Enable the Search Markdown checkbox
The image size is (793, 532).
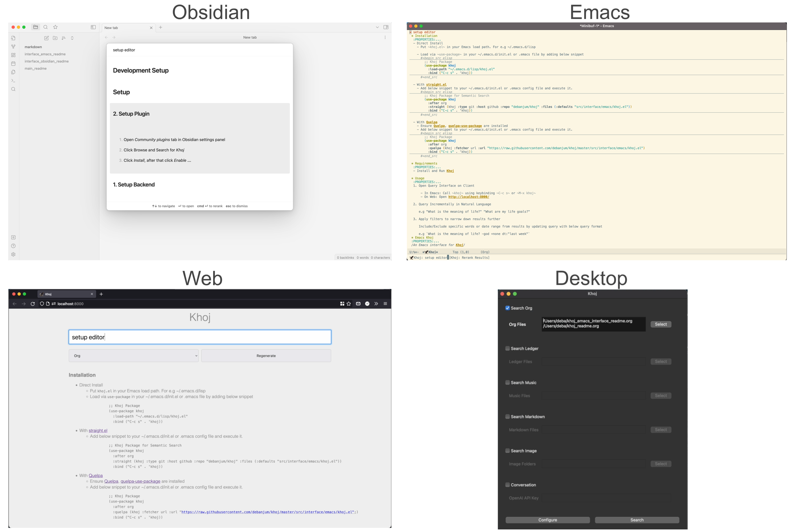(507, 416)
